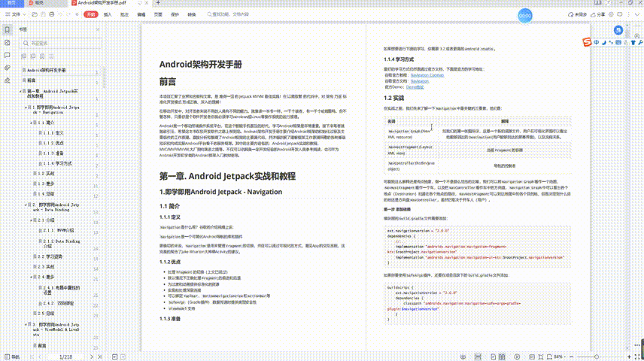Image resolution: width=644 pixels, height=361 pixels.
Task: Switch to the 页面 ribbon tab
Action: point(158,14)
